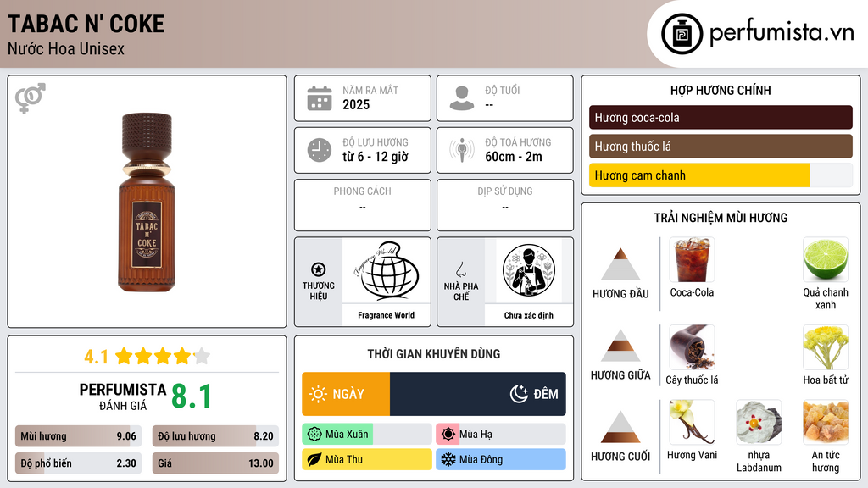Click the Ngày daytime segment
This screenshot has width=868, height=488.
346,394
